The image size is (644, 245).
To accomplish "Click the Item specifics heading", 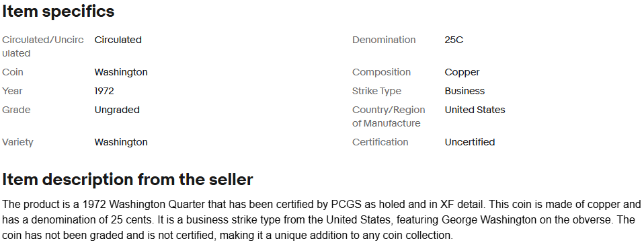I will point(58,11).
